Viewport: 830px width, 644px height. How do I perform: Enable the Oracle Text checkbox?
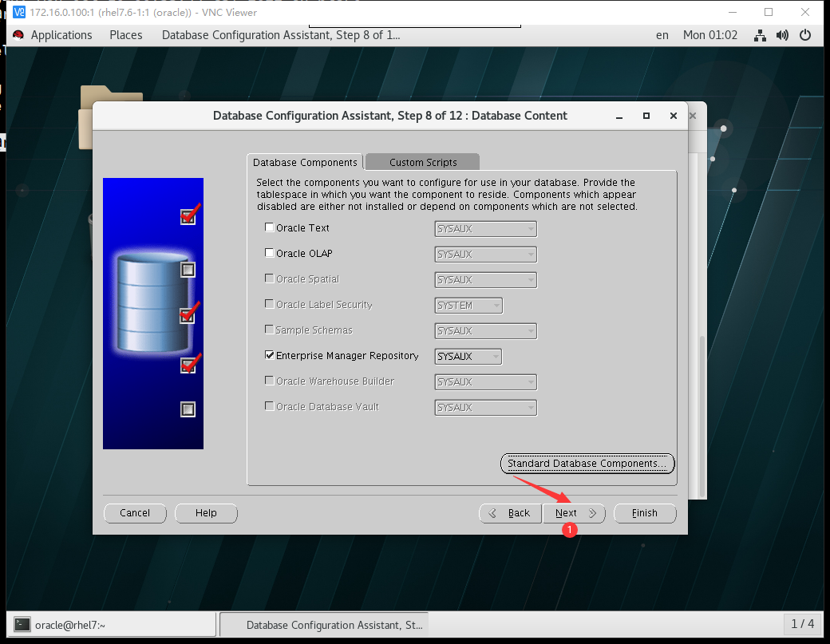tap(270, 227)
